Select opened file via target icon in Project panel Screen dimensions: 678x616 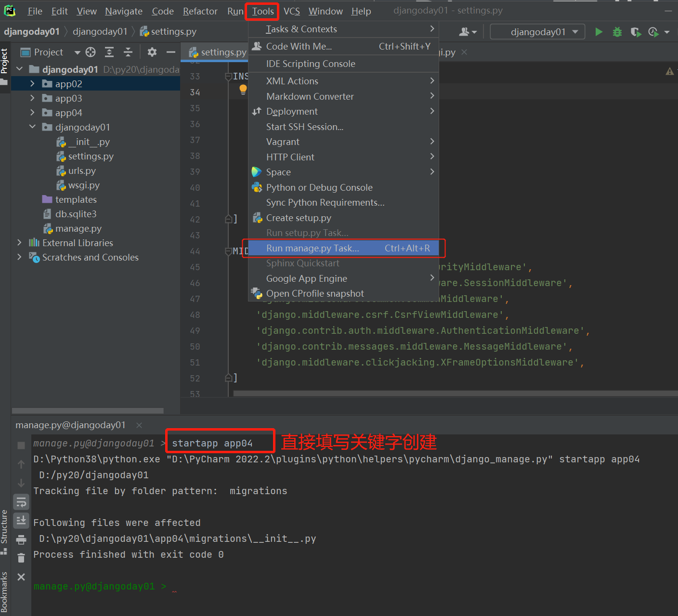[91, 52]
